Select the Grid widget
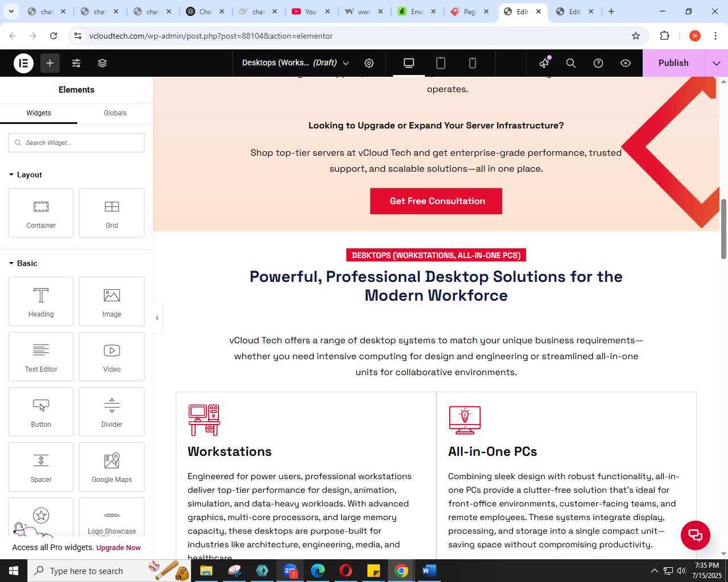 click(111, 213)
